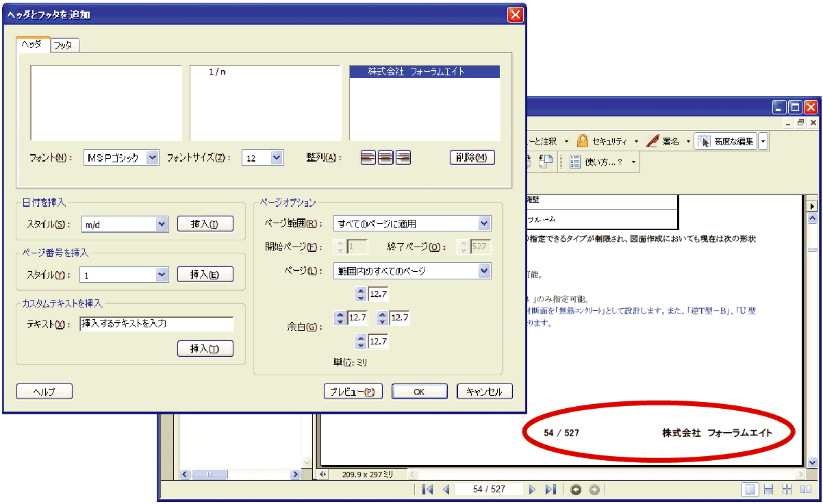Click the left-aligned header text box
The height and width of the screenshot is (504, 823).
(106, 103)
